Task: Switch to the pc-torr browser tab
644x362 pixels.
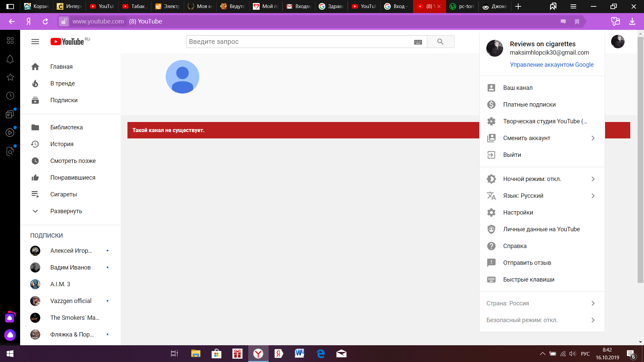Action: click(x=463, y=6)
